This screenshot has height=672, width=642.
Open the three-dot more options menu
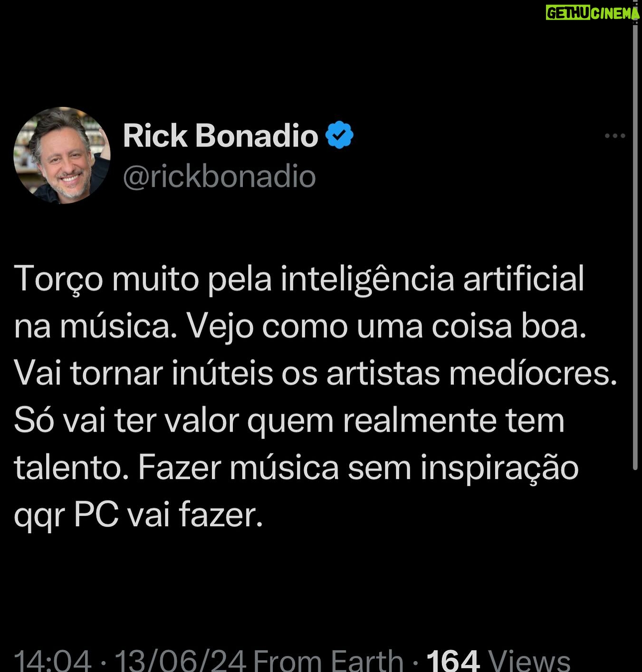tap(614, 136)
